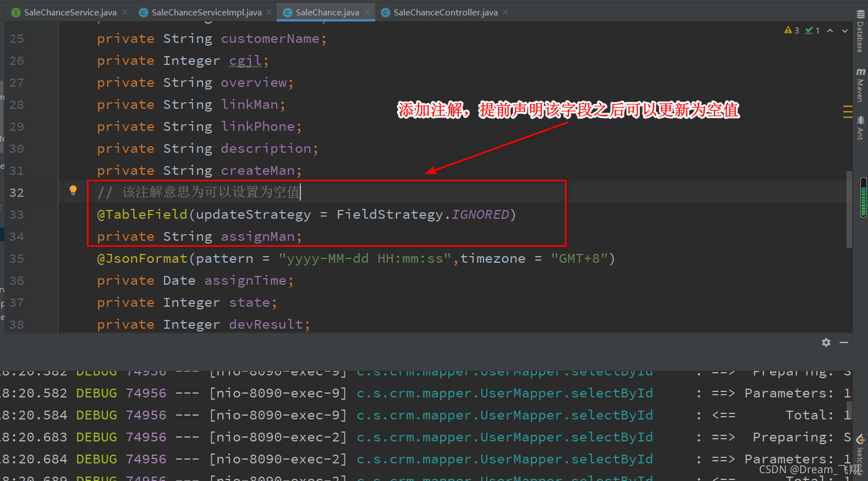Image resolution: width=868 pixels, height=481 pixels.
Task: Close the SaleChanceServiceImpl.java tab
Action: pyautogui.click(x=269, y=12)
